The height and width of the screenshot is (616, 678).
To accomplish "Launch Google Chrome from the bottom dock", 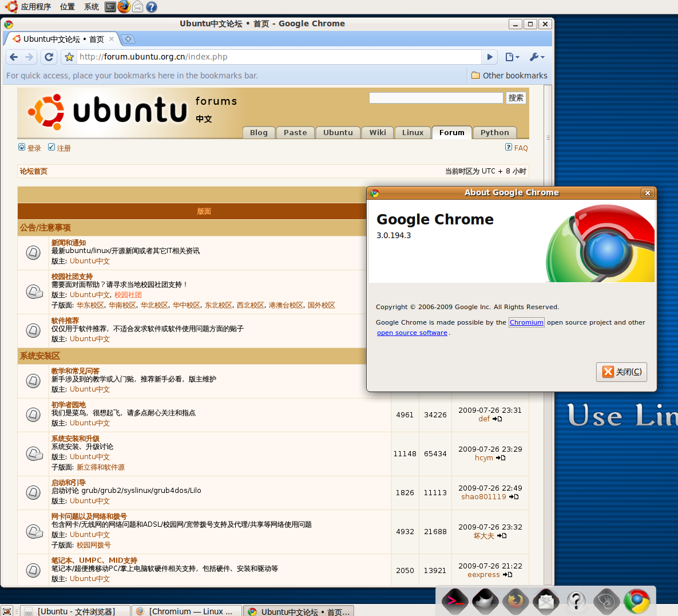I will [637, 601].
